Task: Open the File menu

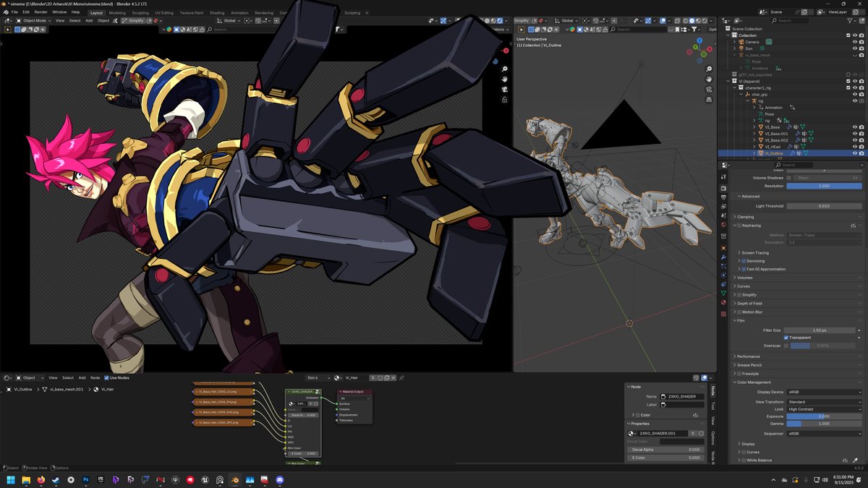Action: click(x=14, y=12)
